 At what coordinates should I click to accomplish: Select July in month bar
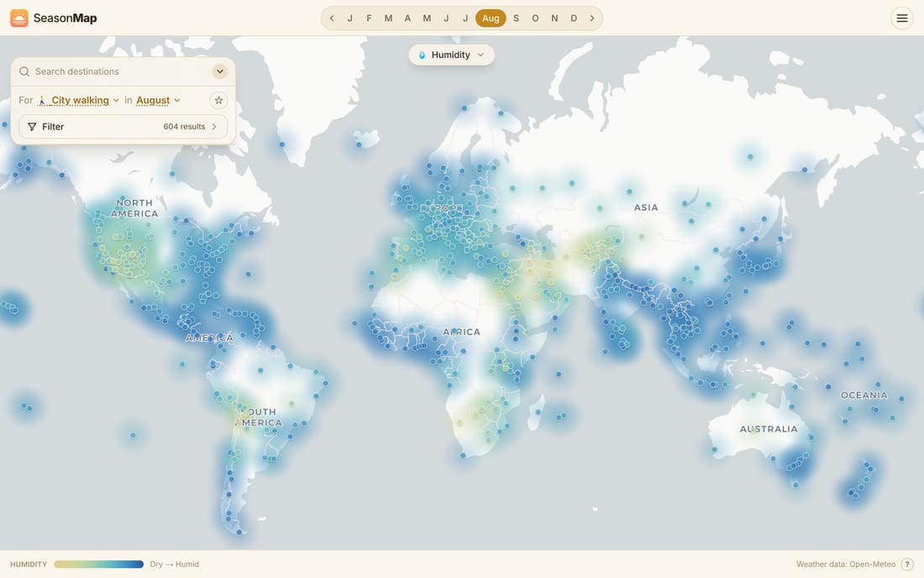pyautogui.click(x=465, y=18)
